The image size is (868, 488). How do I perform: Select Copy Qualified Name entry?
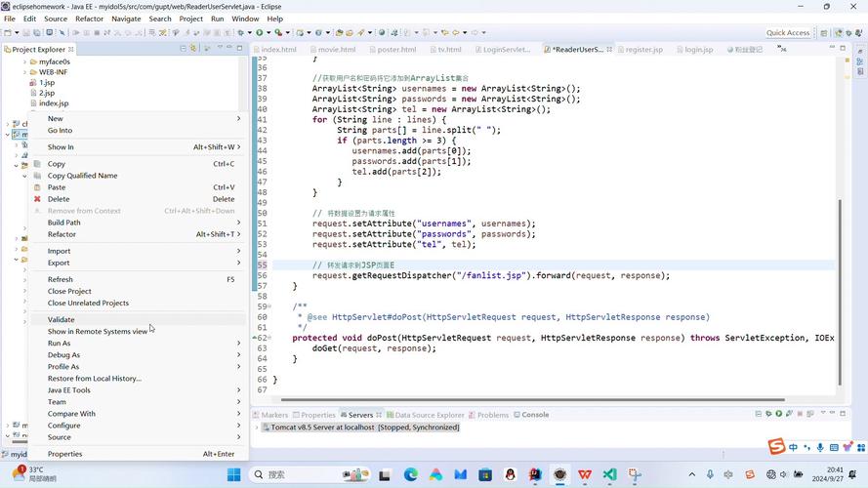coord(139,176)
